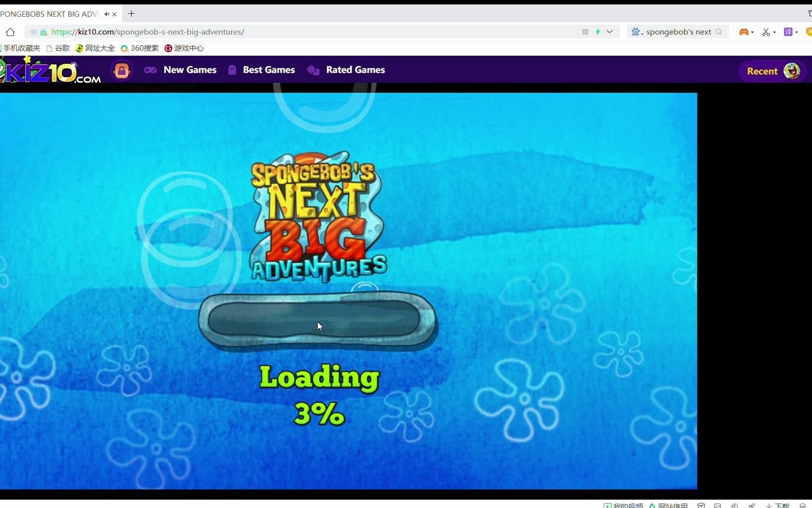Click the scissors screenshot tool
The width and height of the screenshot is (812, 508).
point(766,32)
